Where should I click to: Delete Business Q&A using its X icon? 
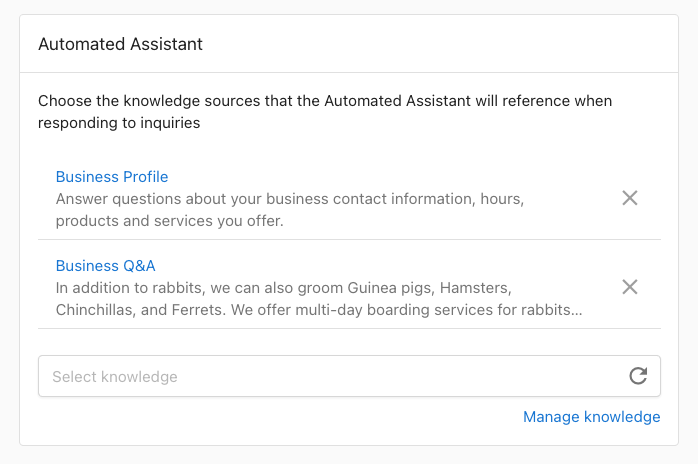point(630,287)
